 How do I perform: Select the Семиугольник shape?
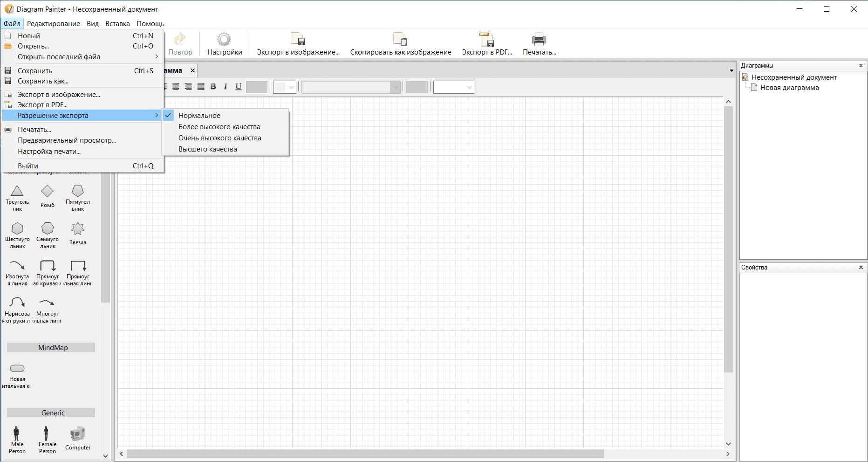pos(48,235)
